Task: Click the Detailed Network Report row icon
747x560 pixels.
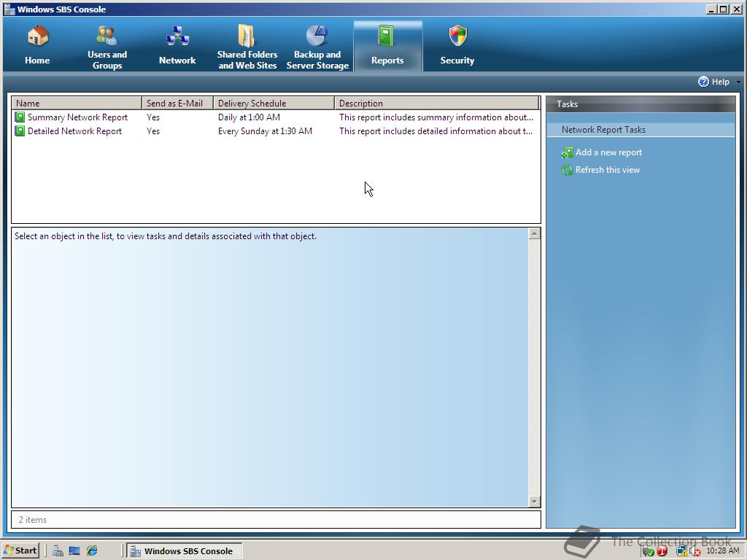Action: tap(20, 131)
